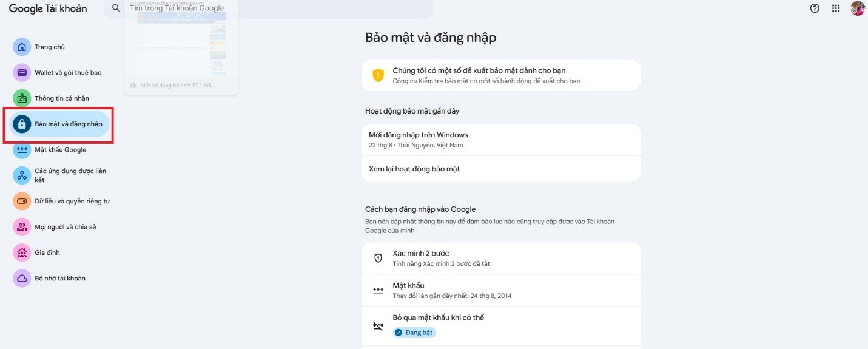Open Bộ nhớ tài khoản section

coord(61,278)
